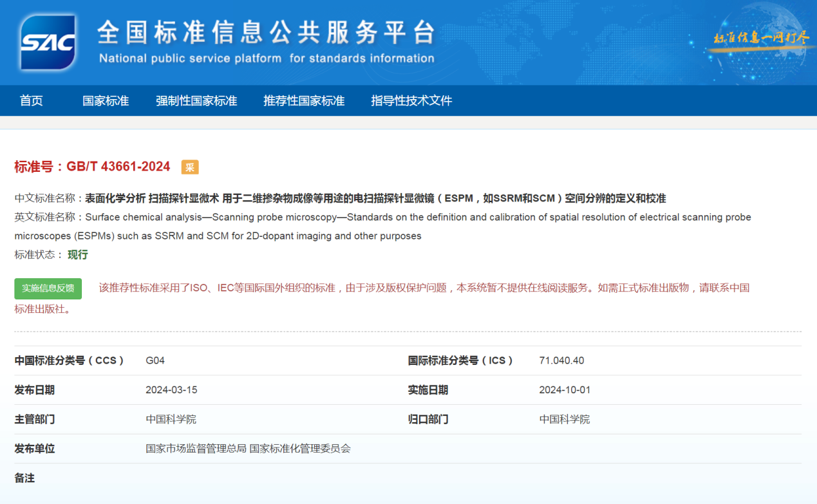Screen dimensions: 817x504
Task: Click the CCS classification value G04
Action: pos(155,360)
